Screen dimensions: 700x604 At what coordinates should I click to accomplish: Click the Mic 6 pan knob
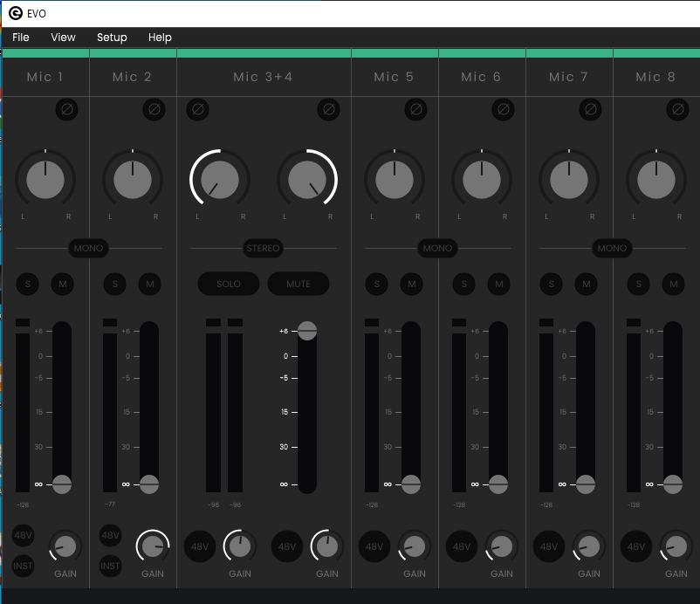482,180
